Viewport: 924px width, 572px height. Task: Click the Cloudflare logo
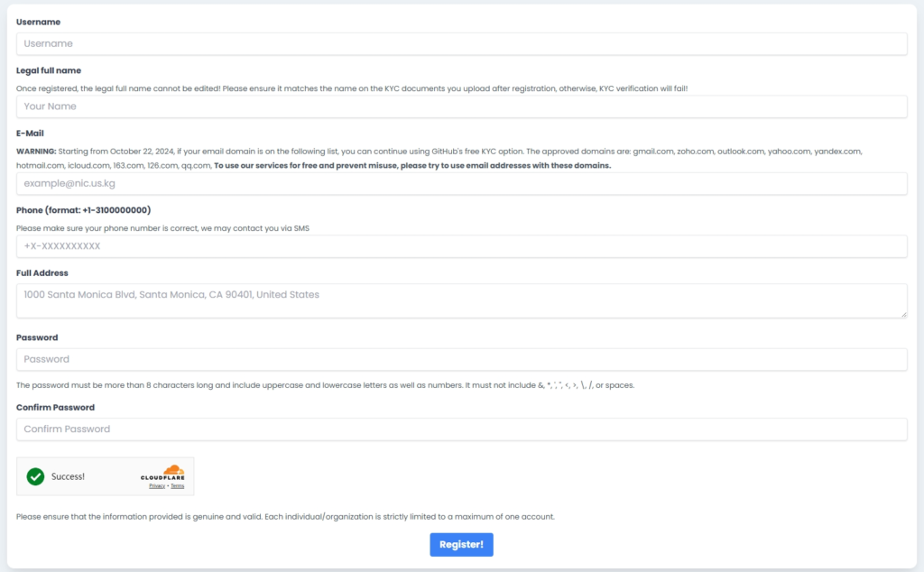point(162,473)
